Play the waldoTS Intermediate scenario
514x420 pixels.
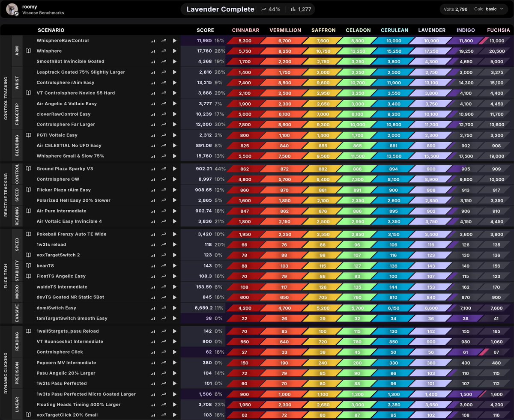click(x=174, y=287)
